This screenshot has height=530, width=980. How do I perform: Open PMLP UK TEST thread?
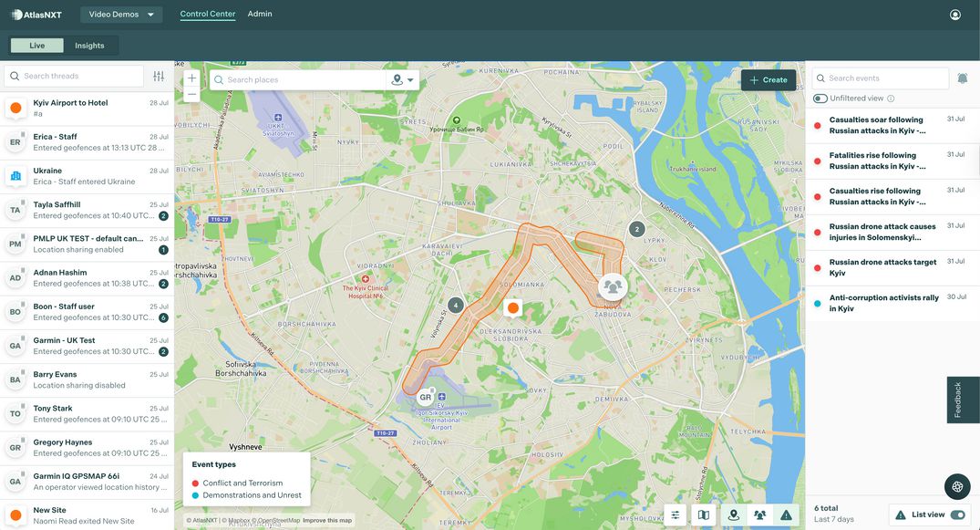87,244
